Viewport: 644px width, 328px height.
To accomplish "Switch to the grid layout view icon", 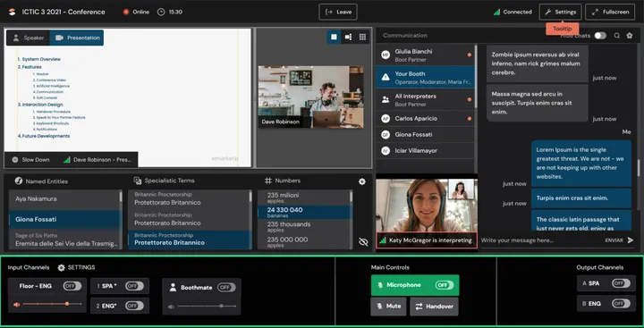I will click(362, 37).
